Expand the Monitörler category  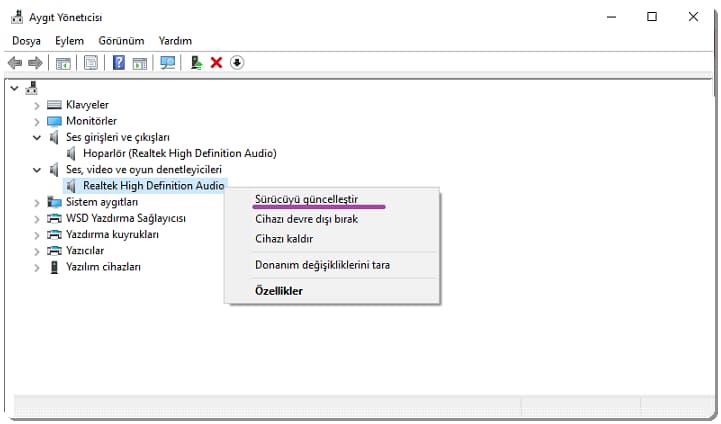click(37, 122)
